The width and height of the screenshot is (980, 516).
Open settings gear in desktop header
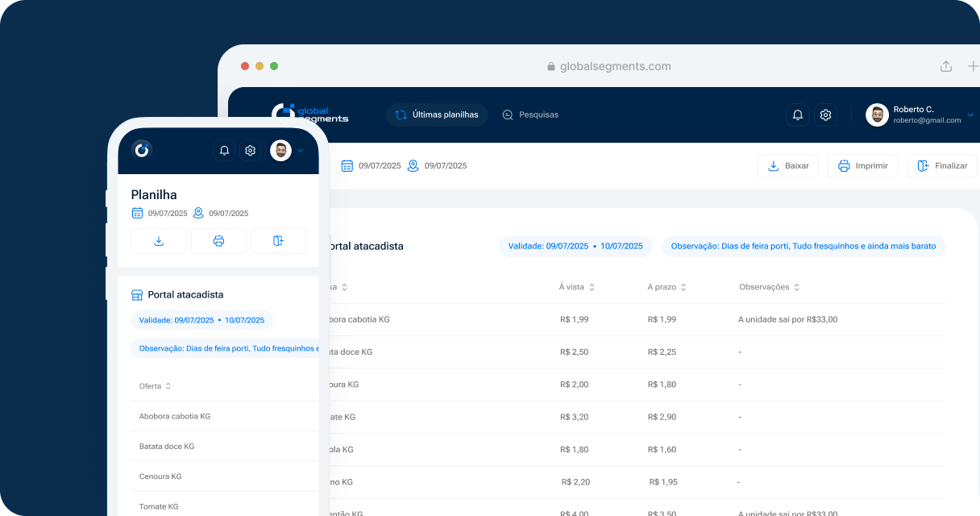point(825,115)
